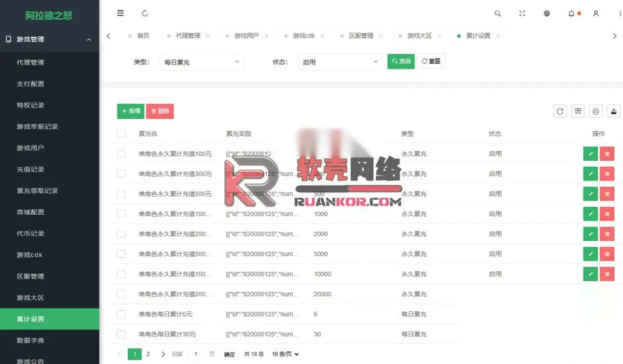Delete the row with amount 10000
623x364 pixels.
click(607, 274)
